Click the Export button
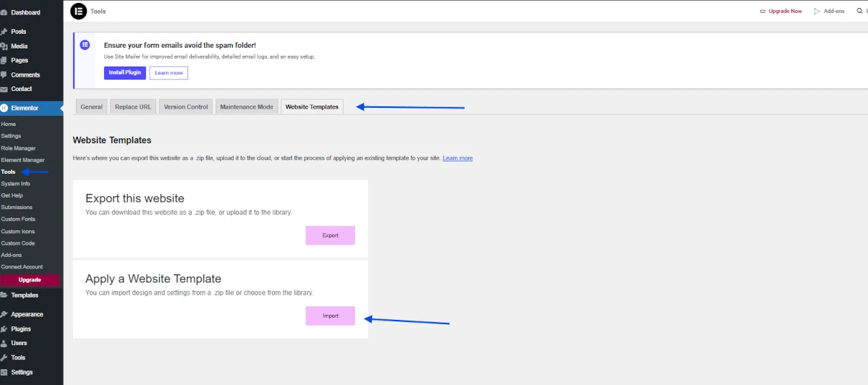 [331, 235]
